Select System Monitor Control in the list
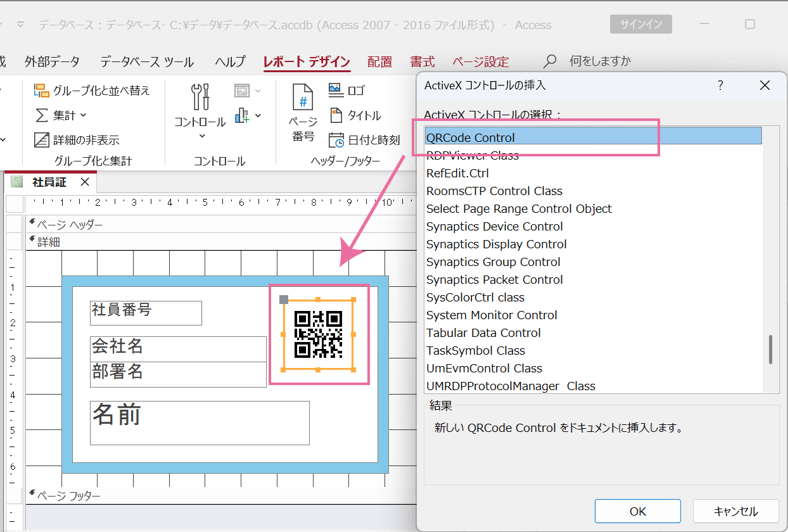Viewport: 788px width, 532px height. point(492,315)
